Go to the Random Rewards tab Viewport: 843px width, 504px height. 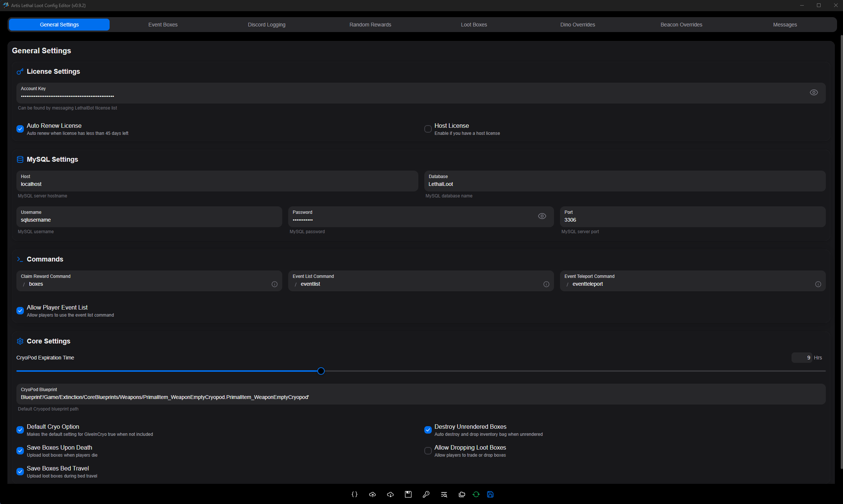[370, 25]
